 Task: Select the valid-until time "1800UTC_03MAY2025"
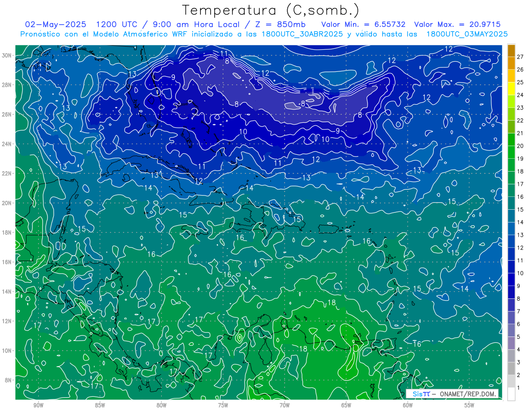[x=467, y=34]
